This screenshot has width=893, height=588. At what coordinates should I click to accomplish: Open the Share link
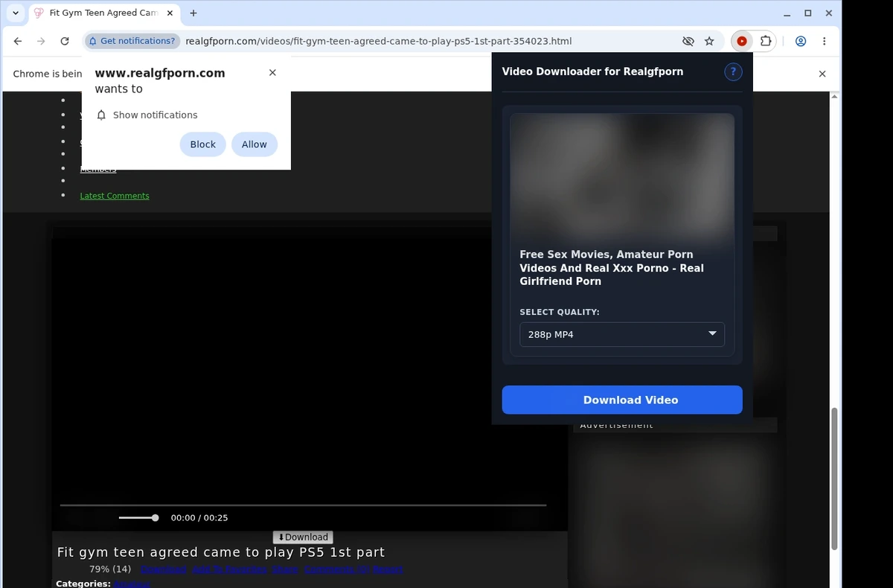coord(285,569)
